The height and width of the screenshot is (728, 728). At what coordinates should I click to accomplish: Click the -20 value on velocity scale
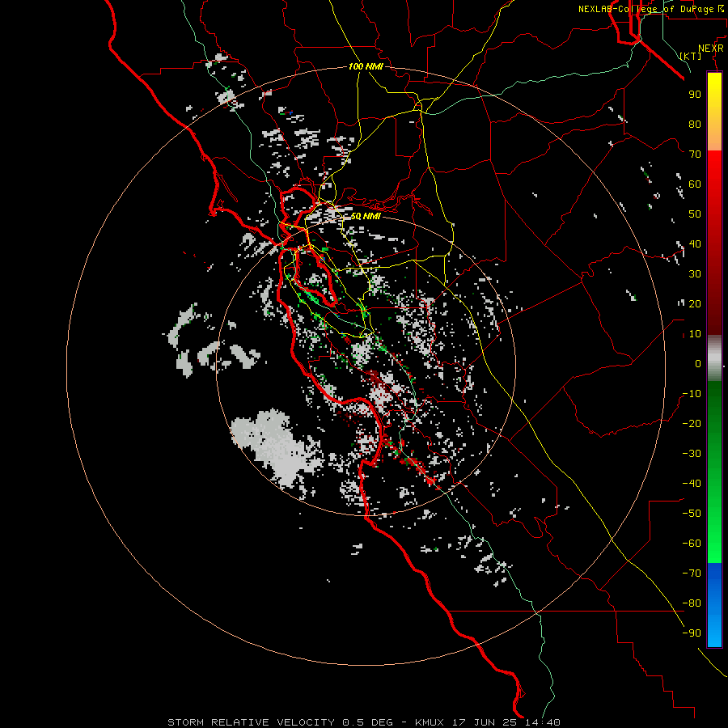click(x=692, y=423)
